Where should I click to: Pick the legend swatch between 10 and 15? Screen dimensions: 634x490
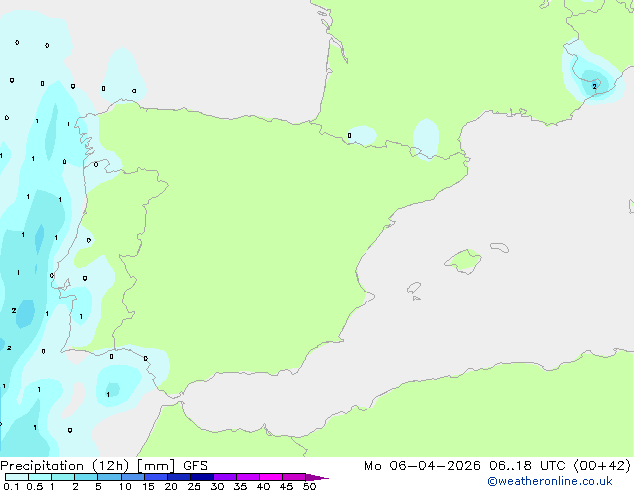click(132, 477)
